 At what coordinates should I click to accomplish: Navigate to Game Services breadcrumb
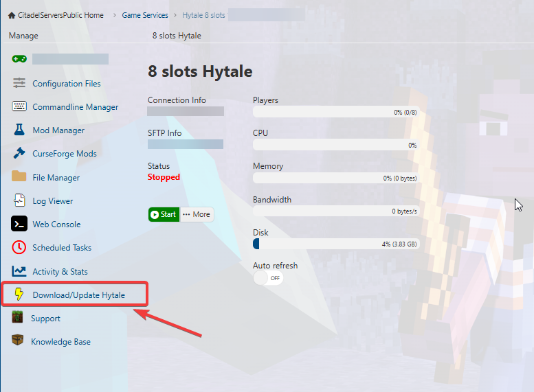[145, 14]
